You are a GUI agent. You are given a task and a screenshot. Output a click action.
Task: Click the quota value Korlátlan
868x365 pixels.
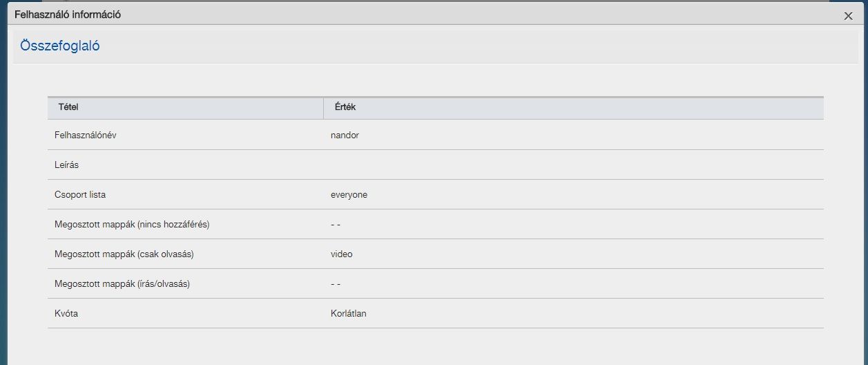349,314
